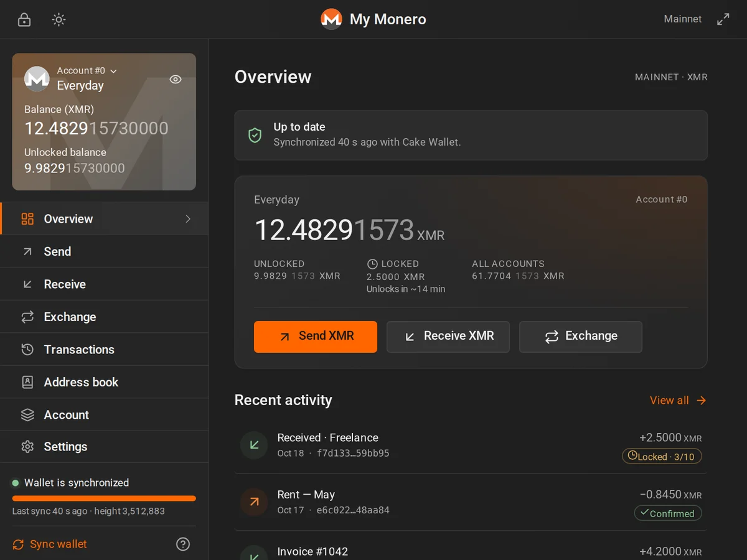Expand the Overview chevron arrow

pos(188,219)
